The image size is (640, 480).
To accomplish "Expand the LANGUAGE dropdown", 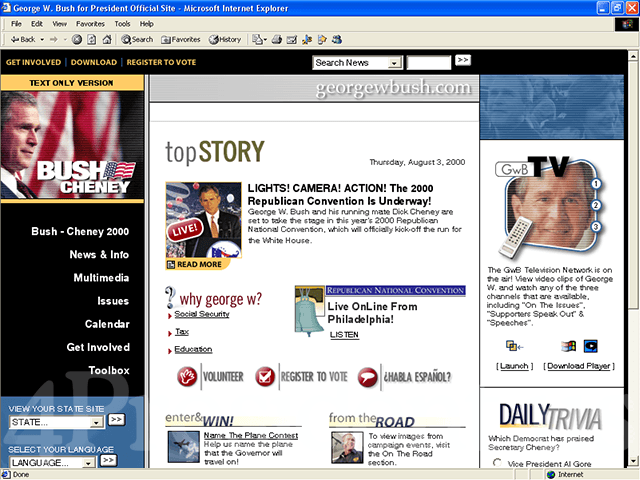I will (x=88, y=463).
